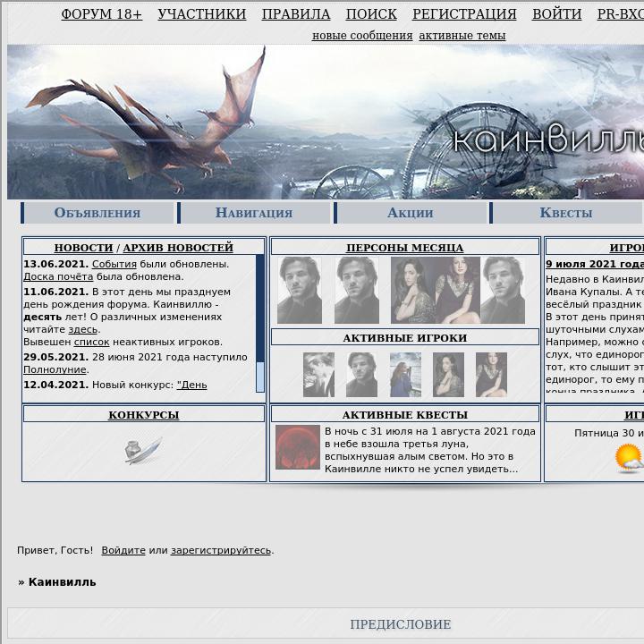
Task: Click the ПРЕДИСЛОВИЕ section header
Action: [x=401, y=624]
